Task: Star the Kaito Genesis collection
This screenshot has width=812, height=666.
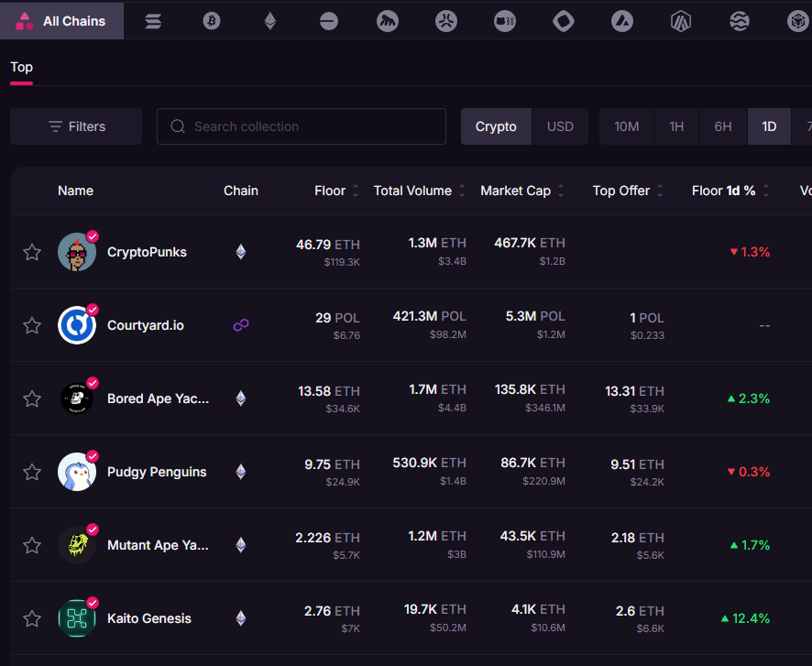Action: tap(32, 618)
